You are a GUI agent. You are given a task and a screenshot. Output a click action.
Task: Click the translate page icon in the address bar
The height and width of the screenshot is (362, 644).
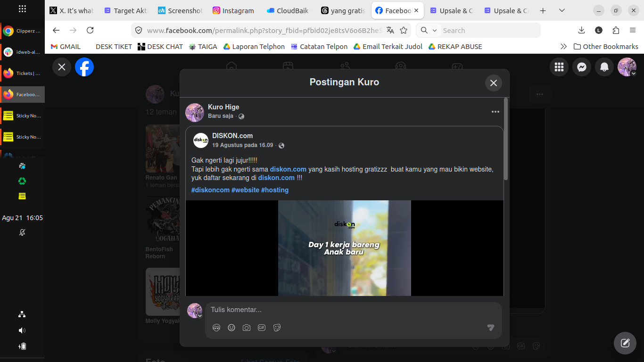click(x=390, y=30)
